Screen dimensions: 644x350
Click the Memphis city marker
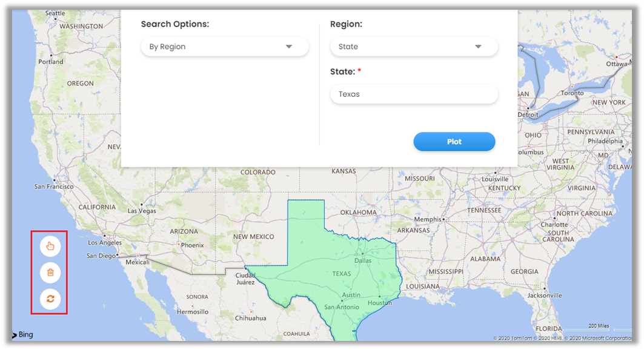click(443, 219)
